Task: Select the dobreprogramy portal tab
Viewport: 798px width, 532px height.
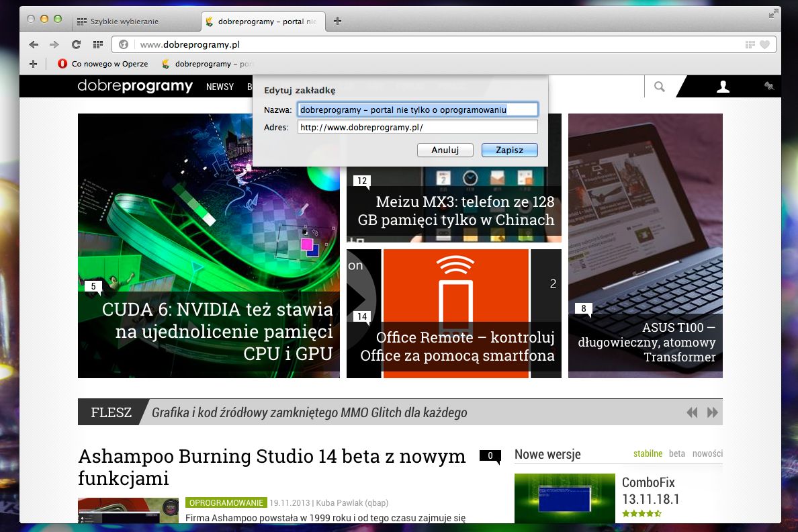Action: [262, 21]
